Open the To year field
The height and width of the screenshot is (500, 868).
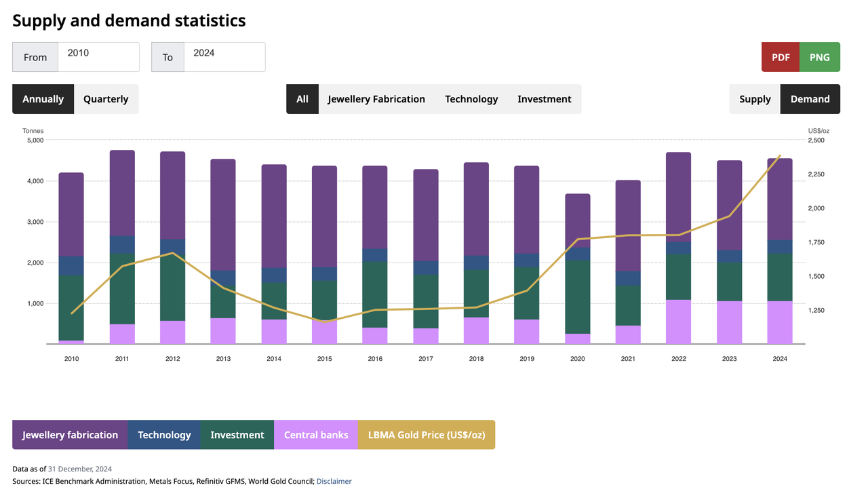point(224,57)
